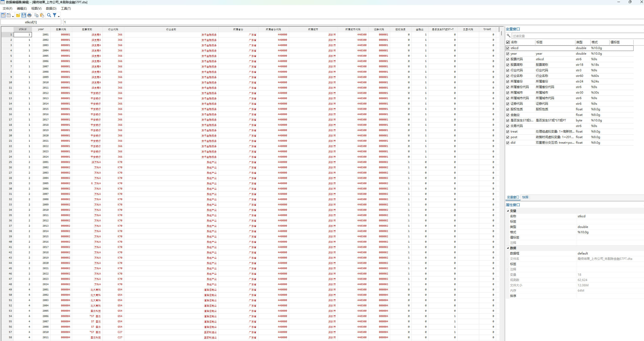The image size is (644, 341).
Task: Switch to the 快照 tab
Action: coord(525,197)
